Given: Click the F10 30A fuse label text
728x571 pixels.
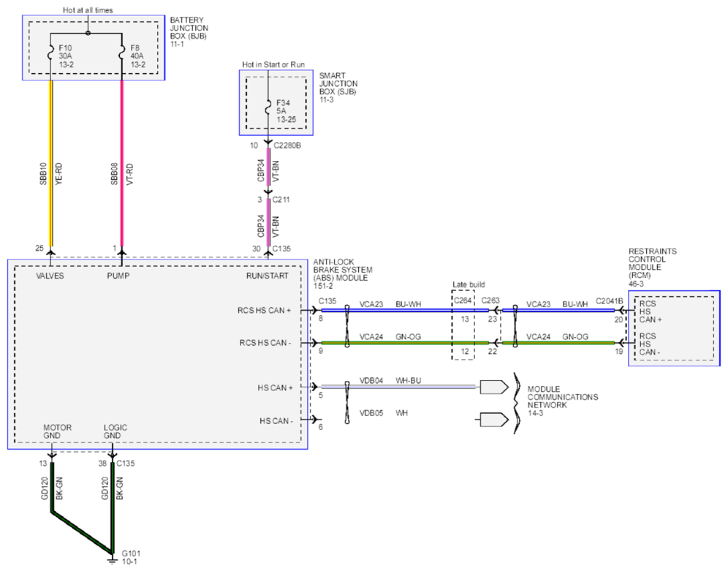Looking at the screenshot, I should click(66, 56).
